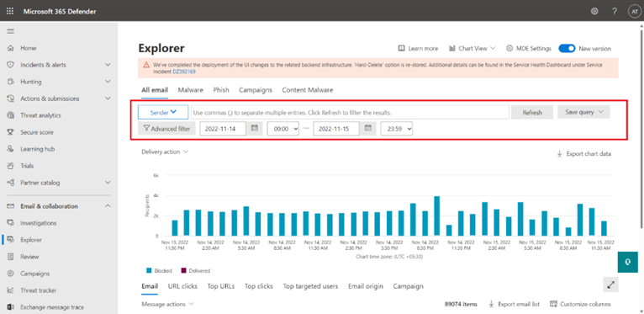Expand the Hunting section chevron
Viewport: 644px width, 314px height.
[108, 82]
